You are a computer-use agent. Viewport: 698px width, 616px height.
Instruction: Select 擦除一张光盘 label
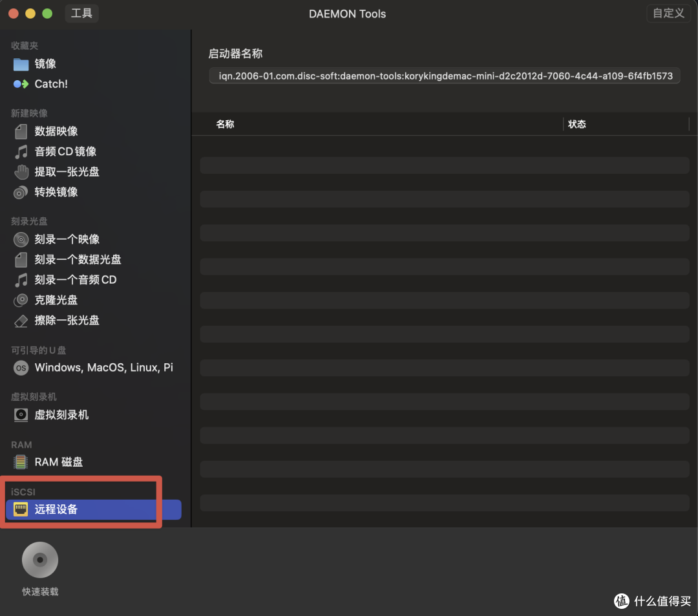[x=67, y=320]
